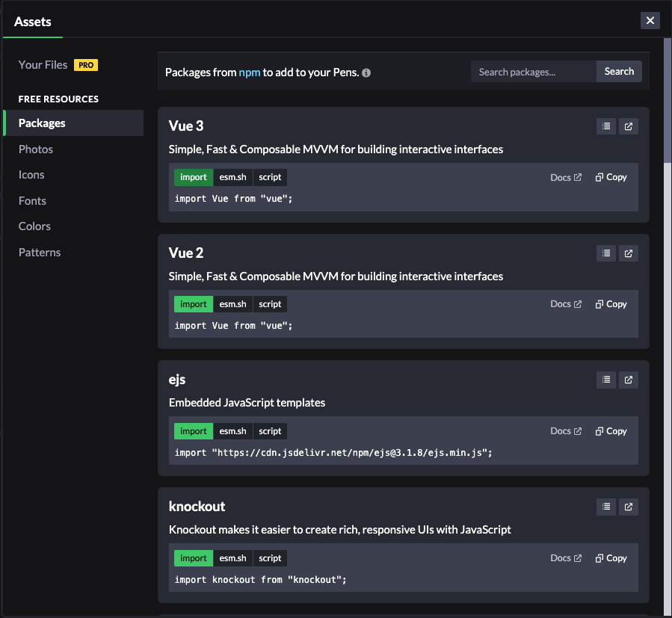The image size is (672, 618).
Task: Go to Photos resources
Action: click(36, 149)
